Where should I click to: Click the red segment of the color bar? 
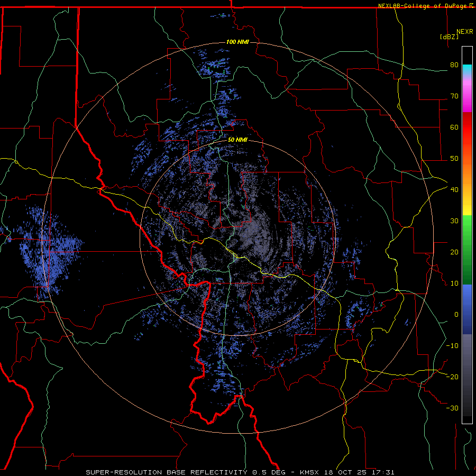click(x=467, y=127)
